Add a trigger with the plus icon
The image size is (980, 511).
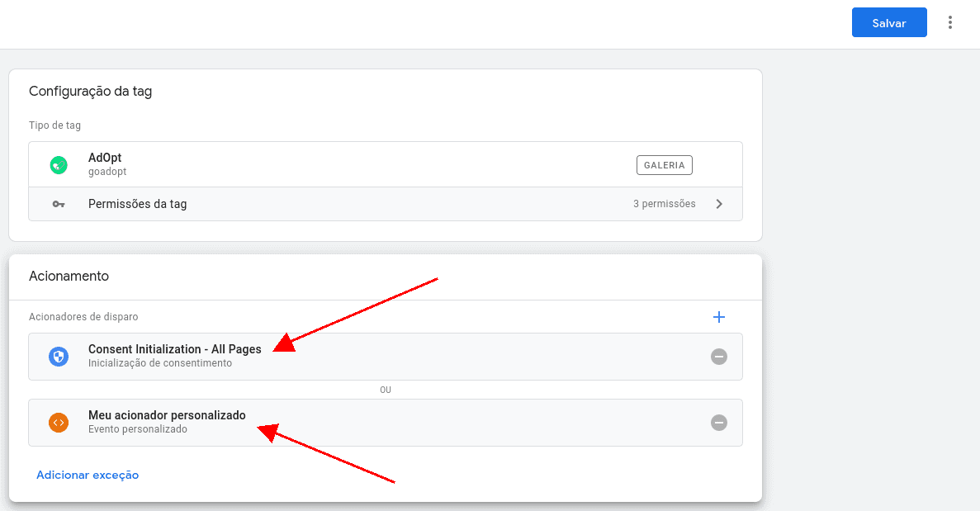718,317
